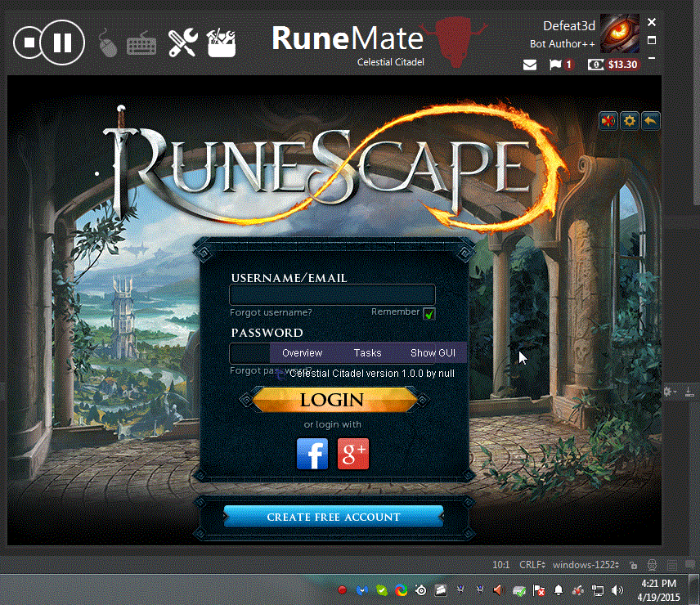Click the Username/Email input field
Viewport: 700px width, 605px height.
[332, 295]
